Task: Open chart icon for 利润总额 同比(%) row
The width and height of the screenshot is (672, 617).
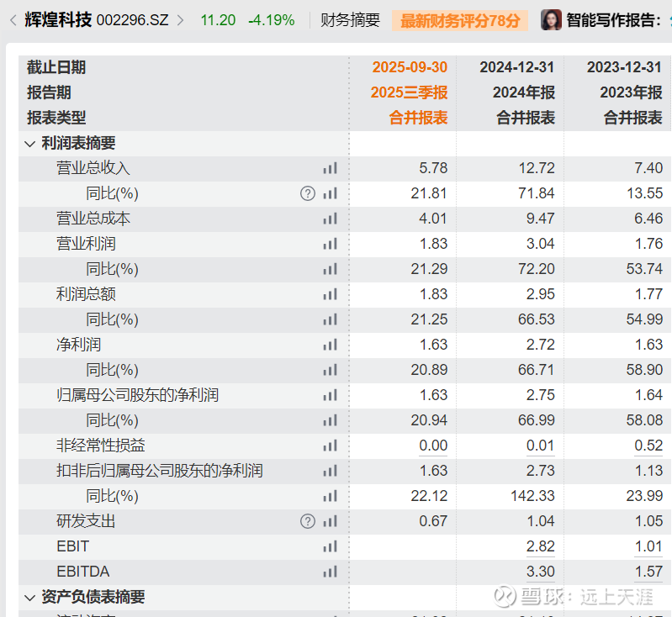Action: click(330, 319)
